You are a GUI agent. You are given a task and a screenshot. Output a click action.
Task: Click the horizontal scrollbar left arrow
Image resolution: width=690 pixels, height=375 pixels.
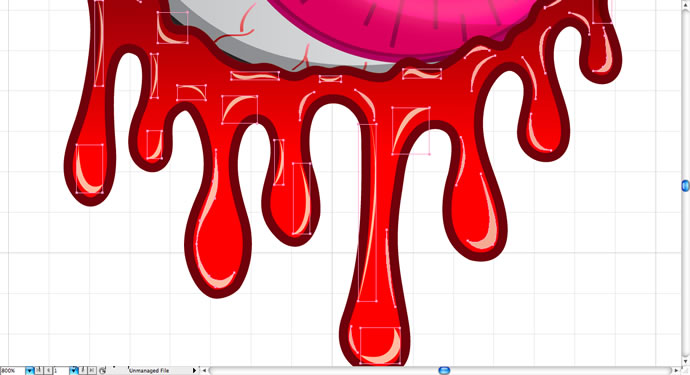pyautogui.click(x=204, y=371)
